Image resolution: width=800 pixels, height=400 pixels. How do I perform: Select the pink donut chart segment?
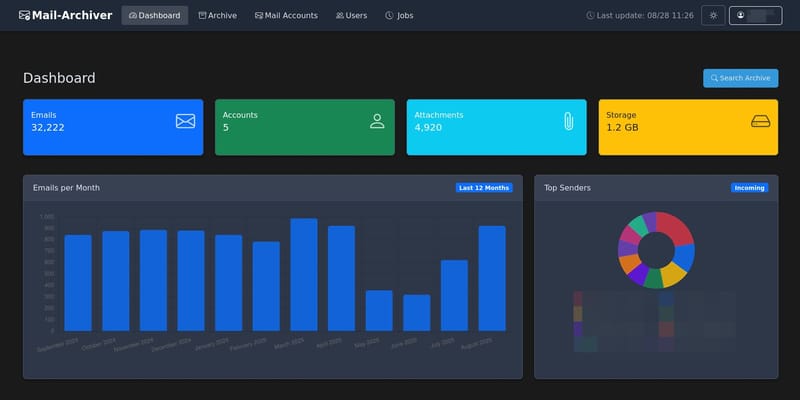[630, 235]
